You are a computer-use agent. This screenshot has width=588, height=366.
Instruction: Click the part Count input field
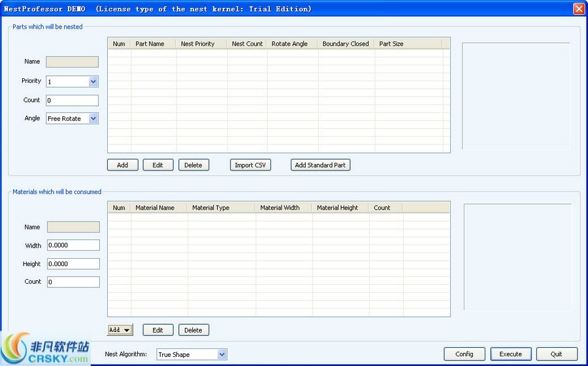coord(73,101)
